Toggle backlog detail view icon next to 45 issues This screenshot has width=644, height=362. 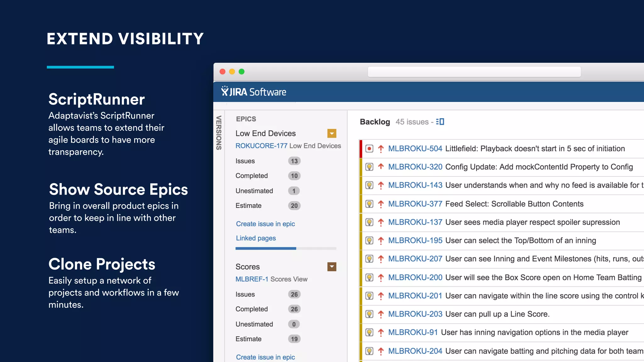[x=440, y=122]
